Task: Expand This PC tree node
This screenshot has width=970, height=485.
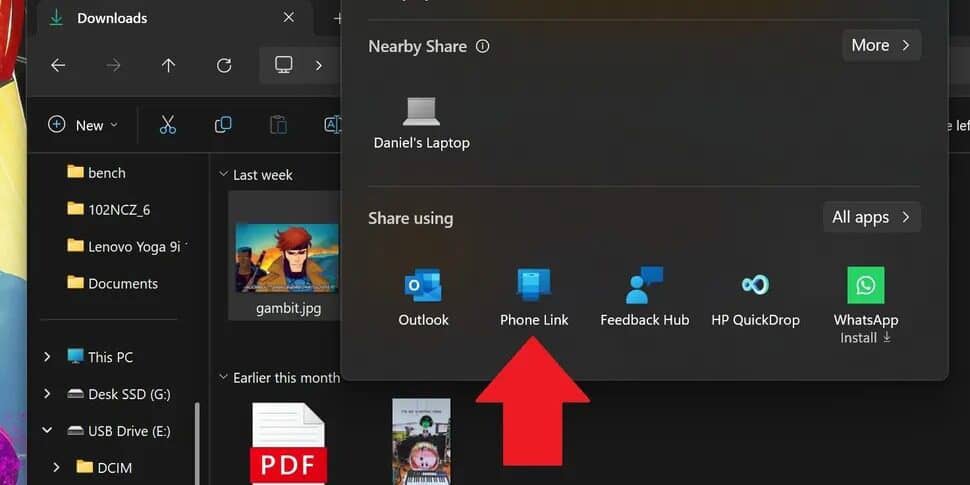Action: [47, 357]
